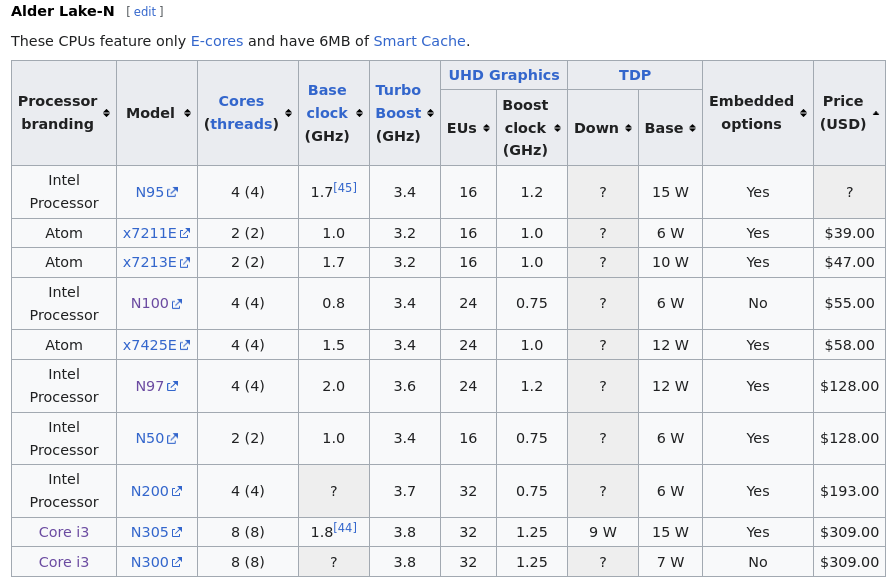
Task: Click the Core i3 link for N305
Action: point(64,532)
